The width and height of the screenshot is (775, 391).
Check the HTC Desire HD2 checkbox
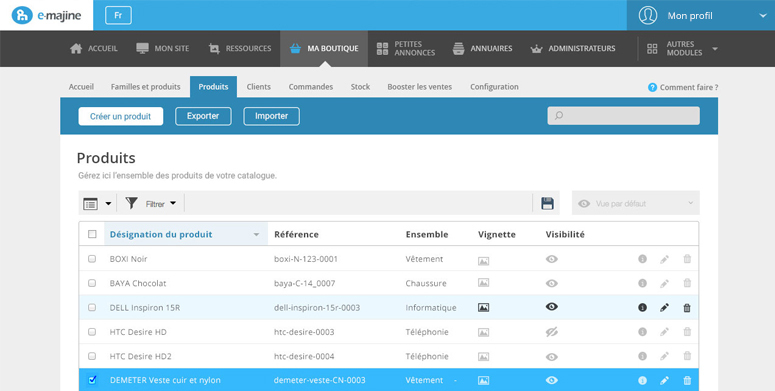(x=92, y=356)
